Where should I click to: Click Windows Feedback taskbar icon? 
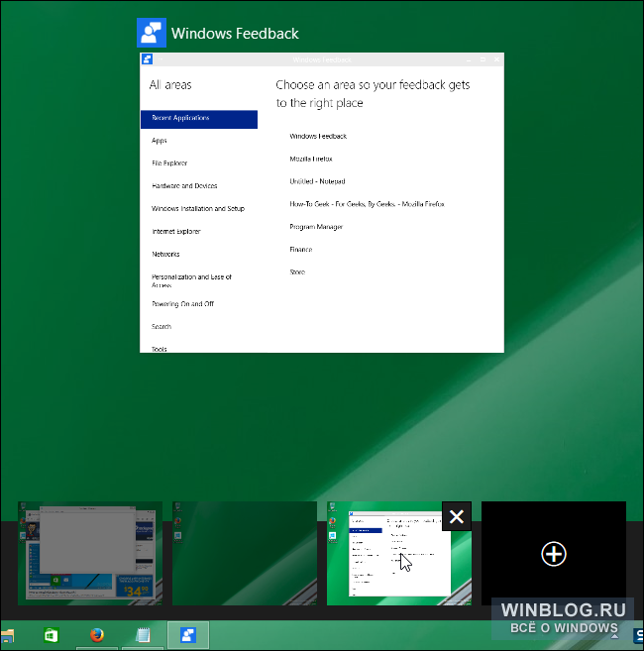click(188, 635)
